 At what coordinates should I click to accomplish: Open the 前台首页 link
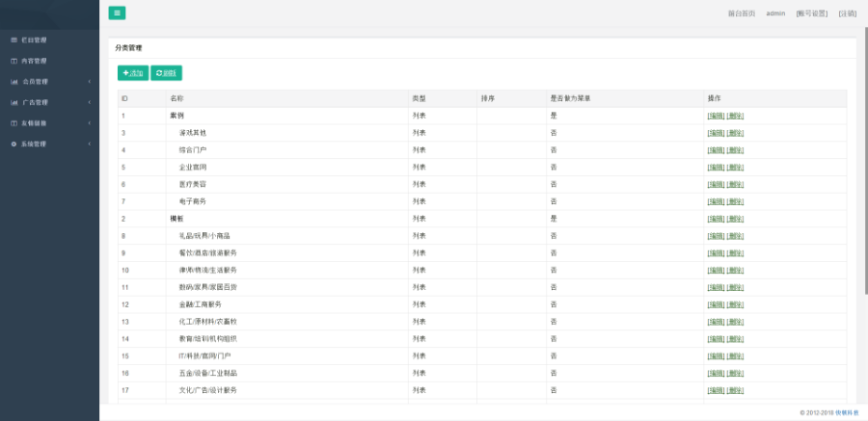tap(741, 13)
